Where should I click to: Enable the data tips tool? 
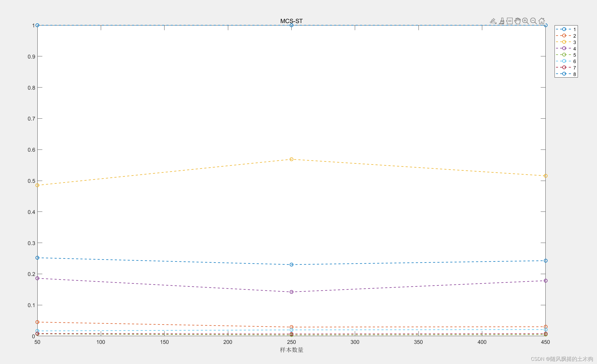click(510, 21)
